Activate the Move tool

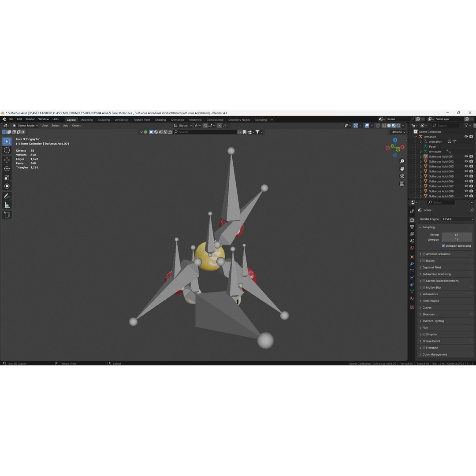point(7,160)
